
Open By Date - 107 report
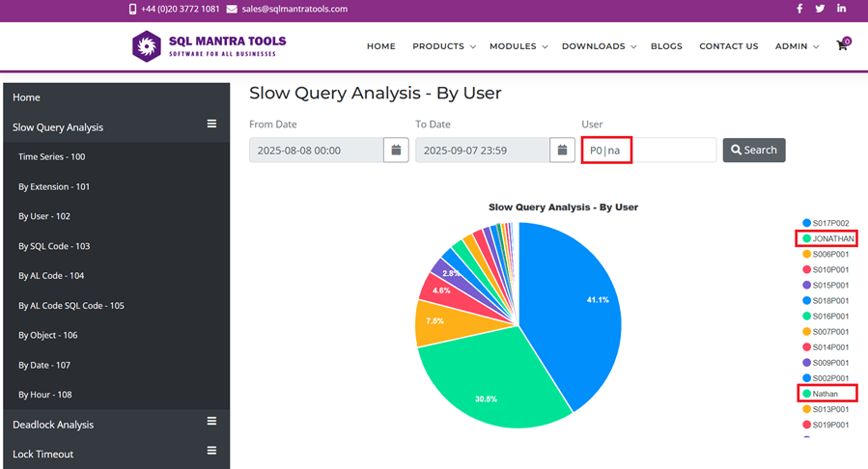(x=44, y=365)
